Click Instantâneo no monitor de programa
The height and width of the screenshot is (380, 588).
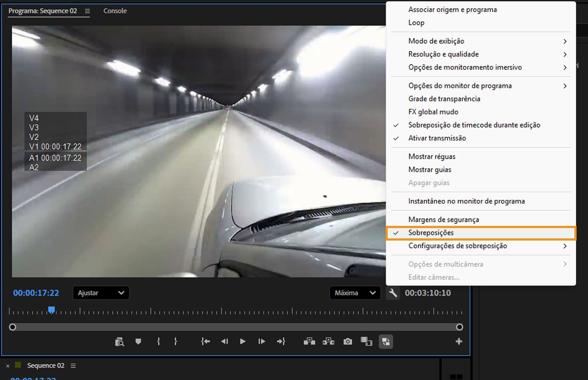click(467, 201)
